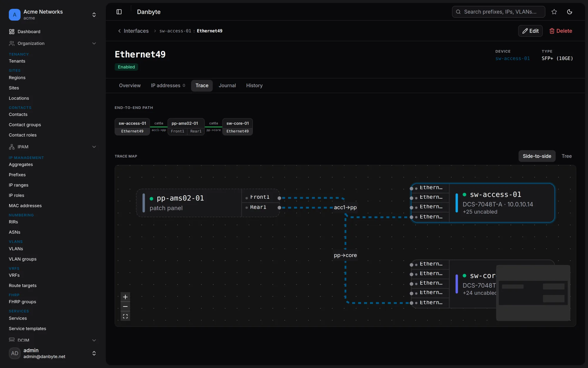Open sw-access-01 device link
This screenshot has width=588, height=368.
(512, 58)
